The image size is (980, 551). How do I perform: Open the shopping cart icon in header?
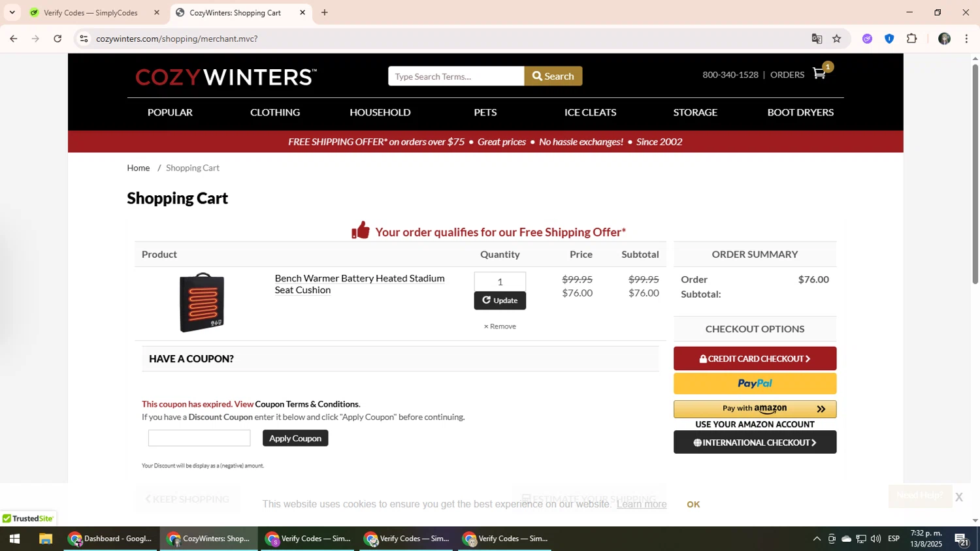(819, 73)
